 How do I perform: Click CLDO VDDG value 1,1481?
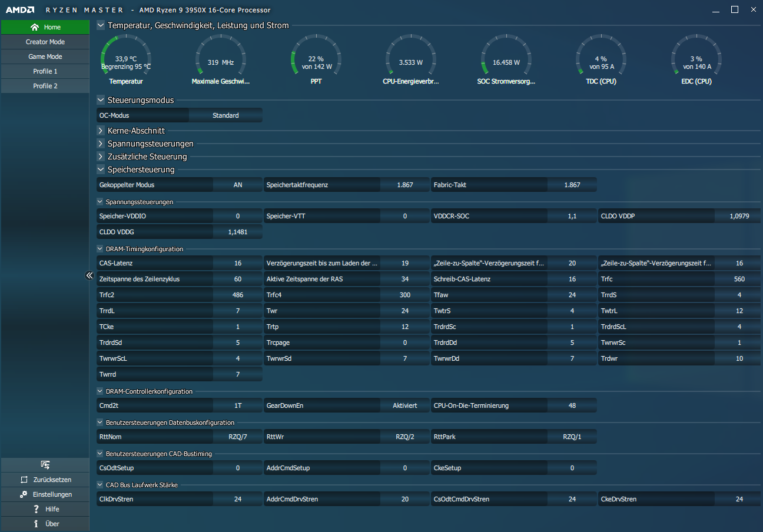point(238,232)
